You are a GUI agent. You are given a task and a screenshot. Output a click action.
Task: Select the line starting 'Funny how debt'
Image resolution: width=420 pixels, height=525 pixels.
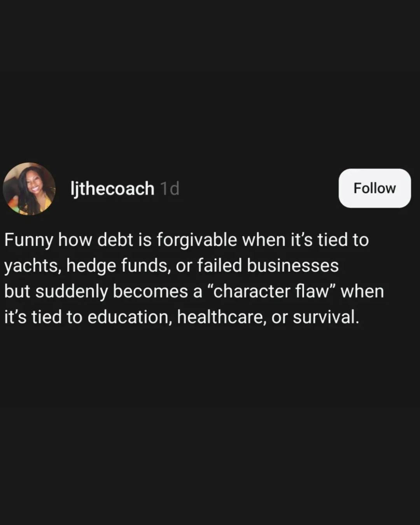click(186, 240)
